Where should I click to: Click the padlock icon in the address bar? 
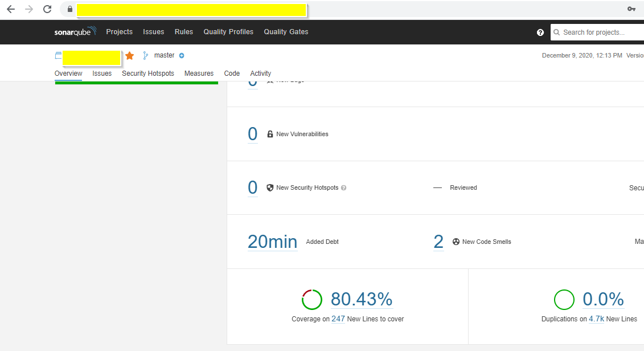click(69, 9)
